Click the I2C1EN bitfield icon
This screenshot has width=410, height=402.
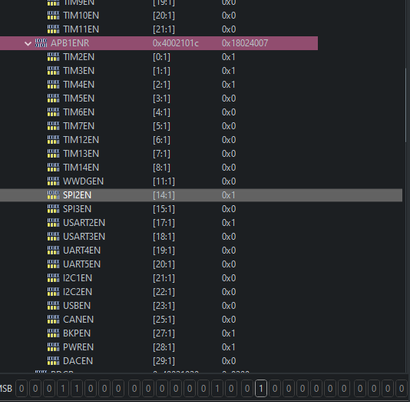tap(53, 278)
